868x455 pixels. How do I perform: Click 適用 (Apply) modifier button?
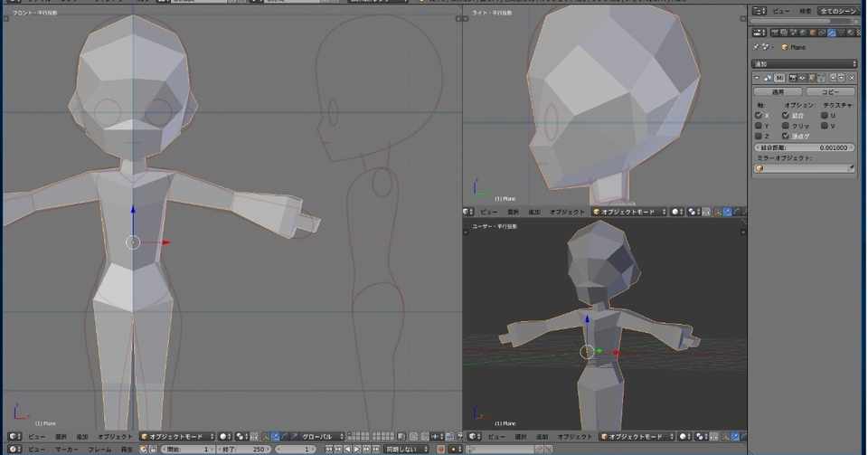point(778,92)
